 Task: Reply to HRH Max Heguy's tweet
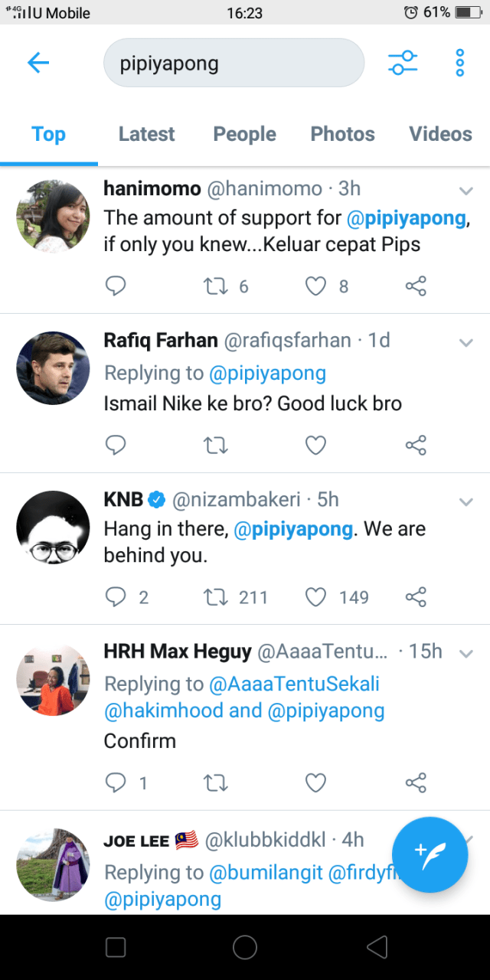pyautogui.click(x=115, y=782)
